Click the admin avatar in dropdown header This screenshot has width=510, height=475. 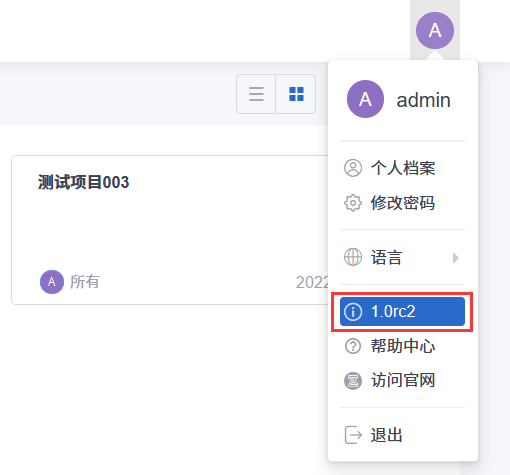[365, 99]
